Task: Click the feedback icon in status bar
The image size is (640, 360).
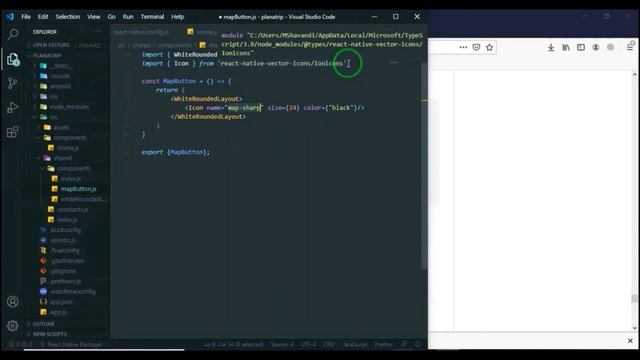Action: pyautogui.click(x=404, y=344)
